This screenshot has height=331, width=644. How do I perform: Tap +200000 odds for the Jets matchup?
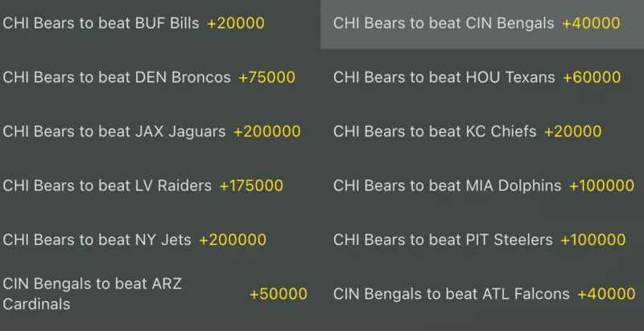click(x=233, y=239)
